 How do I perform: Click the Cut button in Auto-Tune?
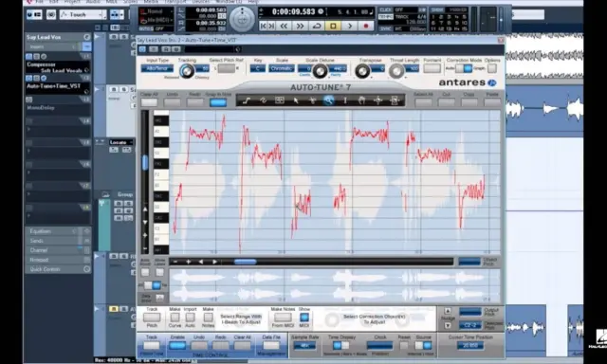pyautogui.click(x=447, y=102)
